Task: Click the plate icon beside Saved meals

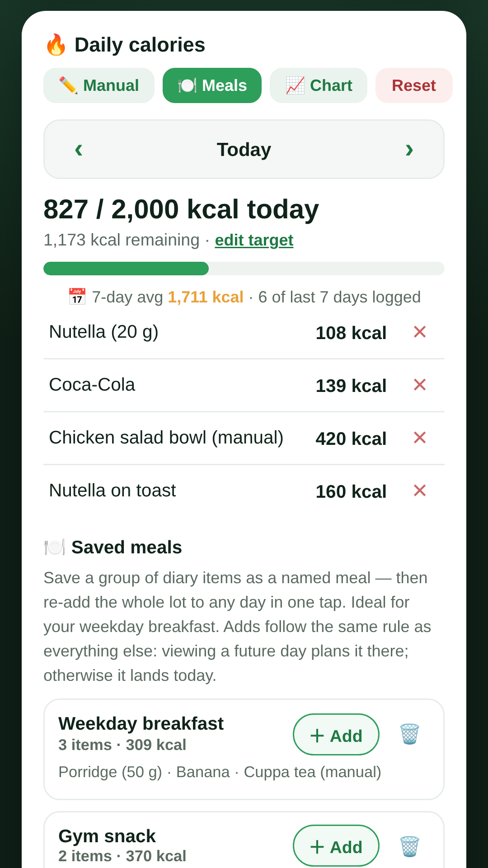Action: coord(55,547)
